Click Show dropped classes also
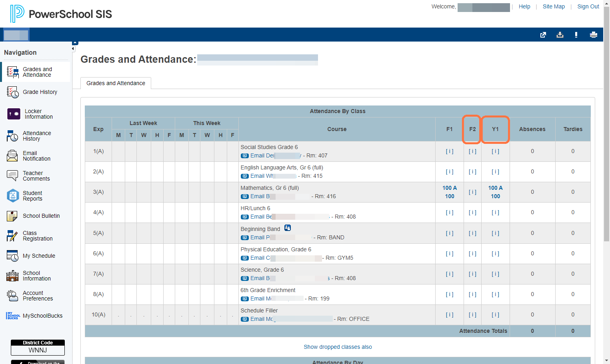The image size is (610, 364). pos(338,347)
